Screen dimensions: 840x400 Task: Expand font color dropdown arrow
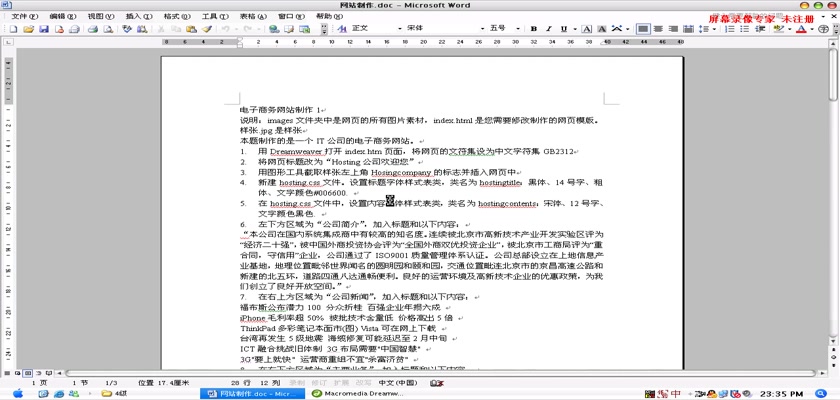(812, 28)
